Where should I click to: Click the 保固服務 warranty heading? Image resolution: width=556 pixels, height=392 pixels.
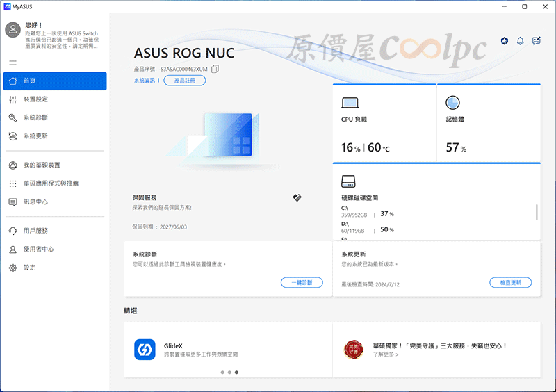[145, 197]
